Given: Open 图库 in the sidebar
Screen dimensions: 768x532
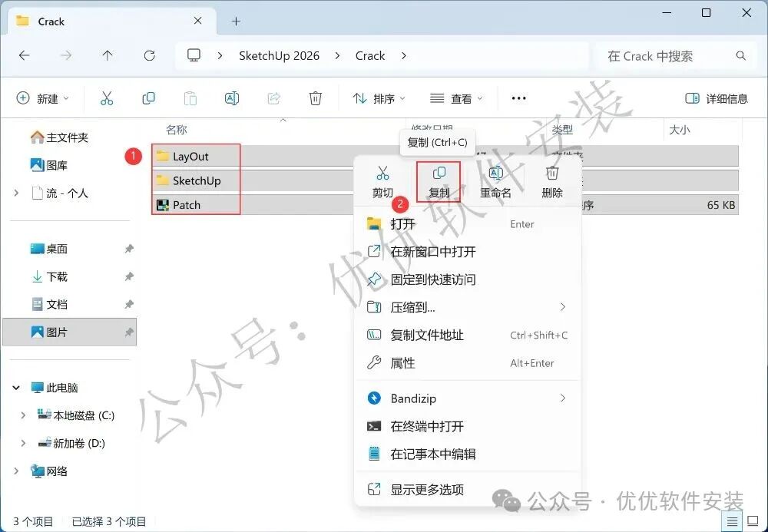Looking at the screenshot, I should click(49, 165).
